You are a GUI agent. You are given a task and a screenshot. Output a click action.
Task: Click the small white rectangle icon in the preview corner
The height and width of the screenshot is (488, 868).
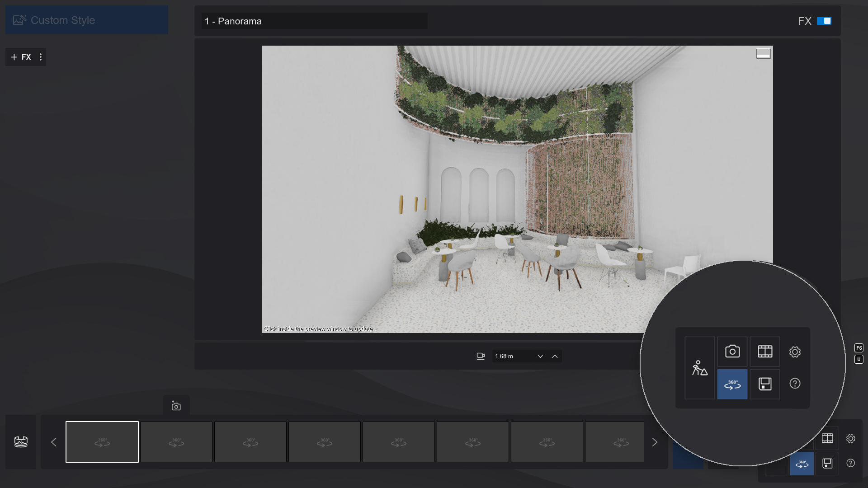coord(763,54)
